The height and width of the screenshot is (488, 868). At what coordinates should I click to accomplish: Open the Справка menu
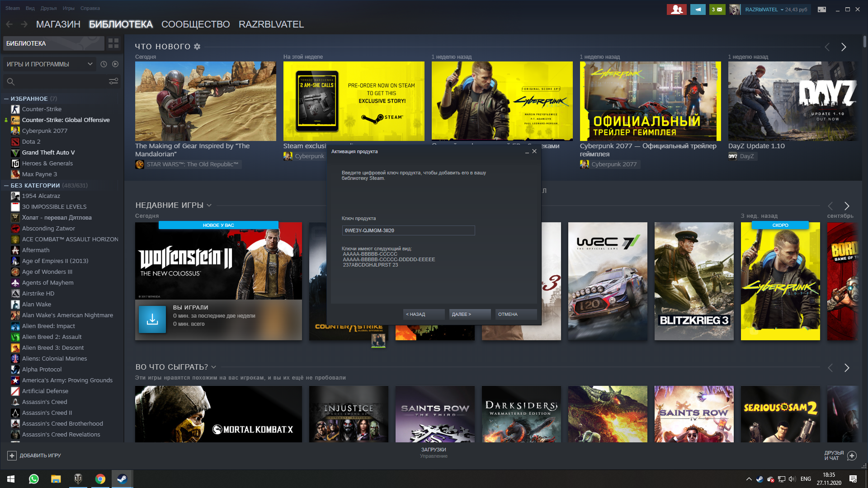(90, 8)
